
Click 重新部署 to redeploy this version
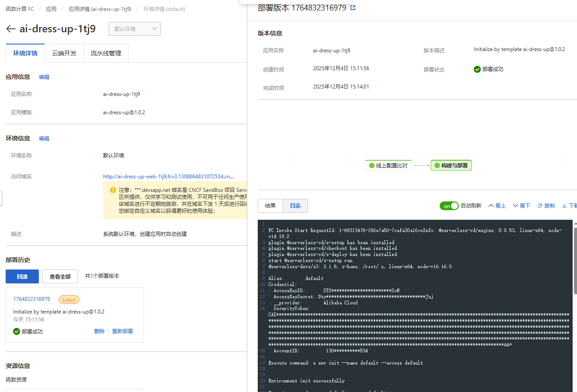(x=122, y=331)
